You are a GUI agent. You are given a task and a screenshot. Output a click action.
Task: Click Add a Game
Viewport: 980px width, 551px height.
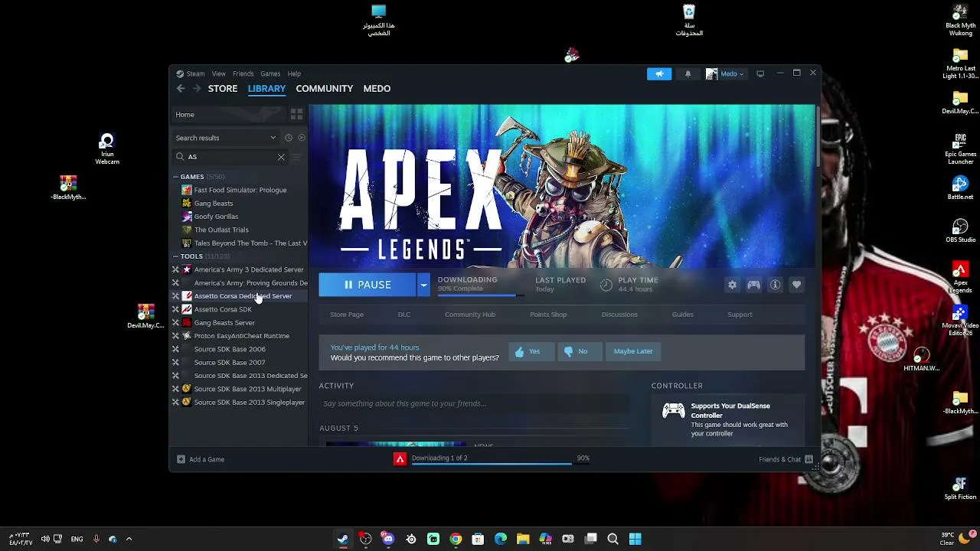coord(201,459)
